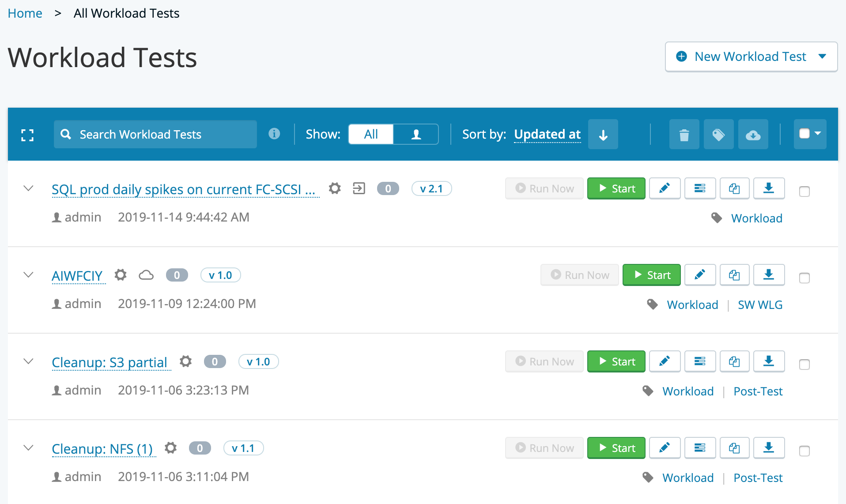The image size is (846, 504).
Task: Download the SQL prod daily spikes test
Action: coord(769,188)
